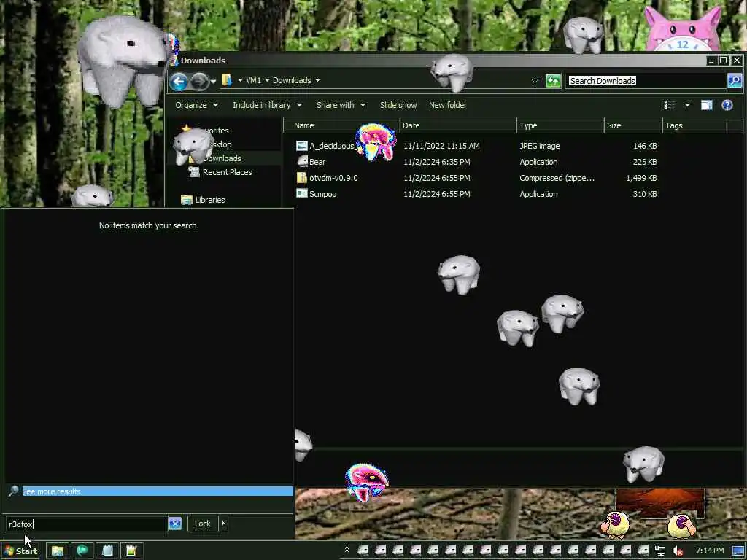Click the network tray icon
Viewport: 747px width, 560px height.
point(659,551)
